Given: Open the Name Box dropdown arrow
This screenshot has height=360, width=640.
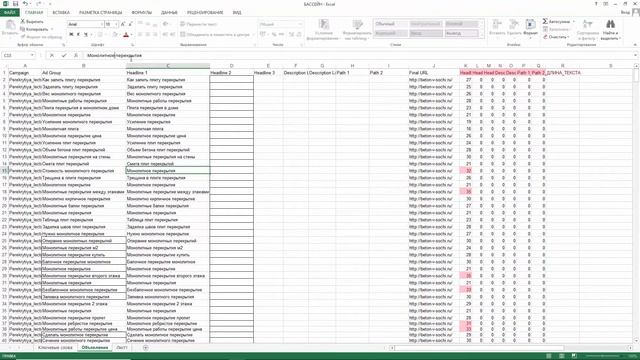Looking at the screenshot, I should [31, 56].
